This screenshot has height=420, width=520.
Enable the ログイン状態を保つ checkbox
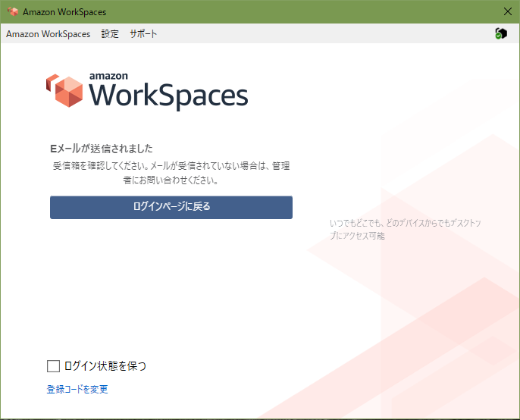pyautogui.click(x=53, y=366)
